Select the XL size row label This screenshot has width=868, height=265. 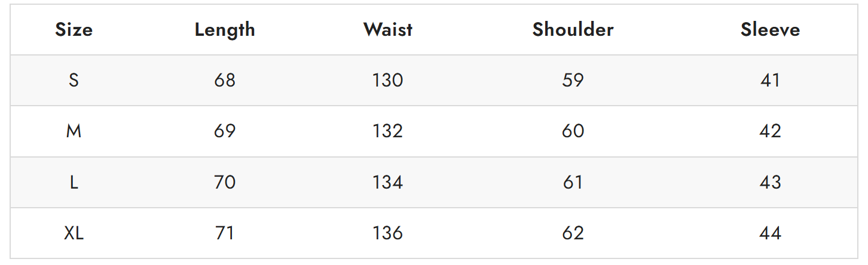click(x=74, y=233)
